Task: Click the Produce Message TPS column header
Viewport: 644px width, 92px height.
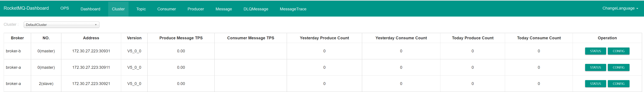Action: tap(181, 38)
